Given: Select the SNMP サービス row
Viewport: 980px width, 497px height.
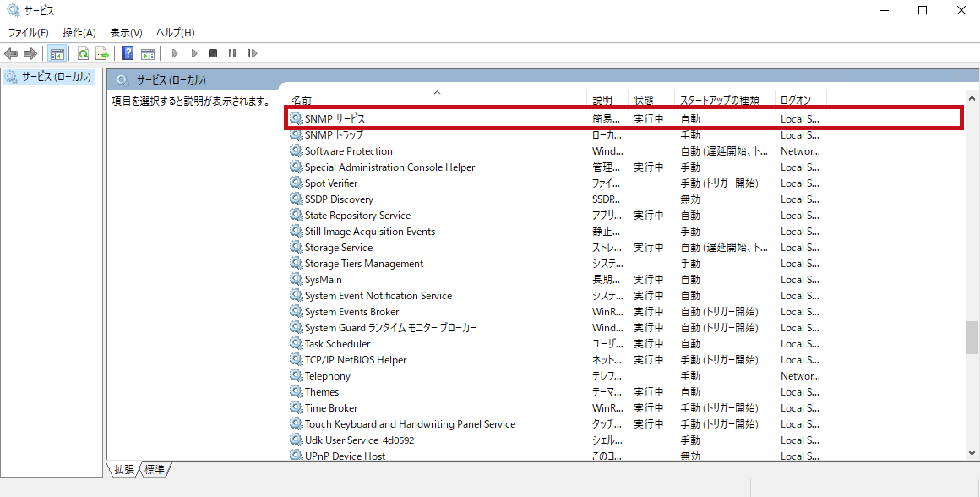Looking at the screenshot, I should point(623,119).
